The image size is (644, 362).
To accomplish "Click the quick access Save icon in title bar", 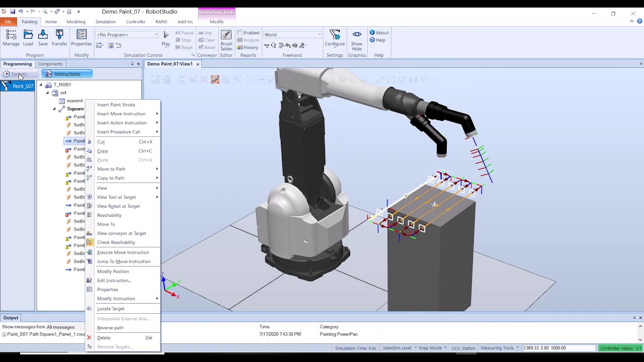I will point(13,12).
